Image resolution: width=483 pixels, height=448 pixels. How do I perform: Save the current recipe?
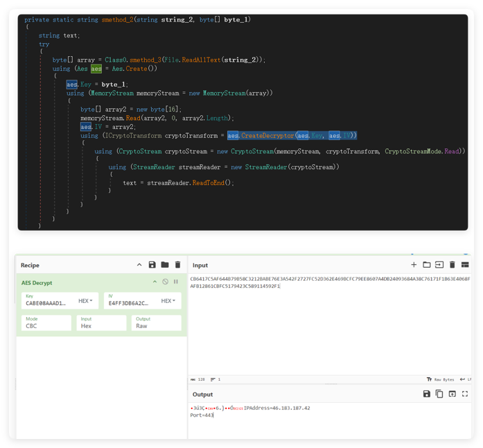[152, 265]
